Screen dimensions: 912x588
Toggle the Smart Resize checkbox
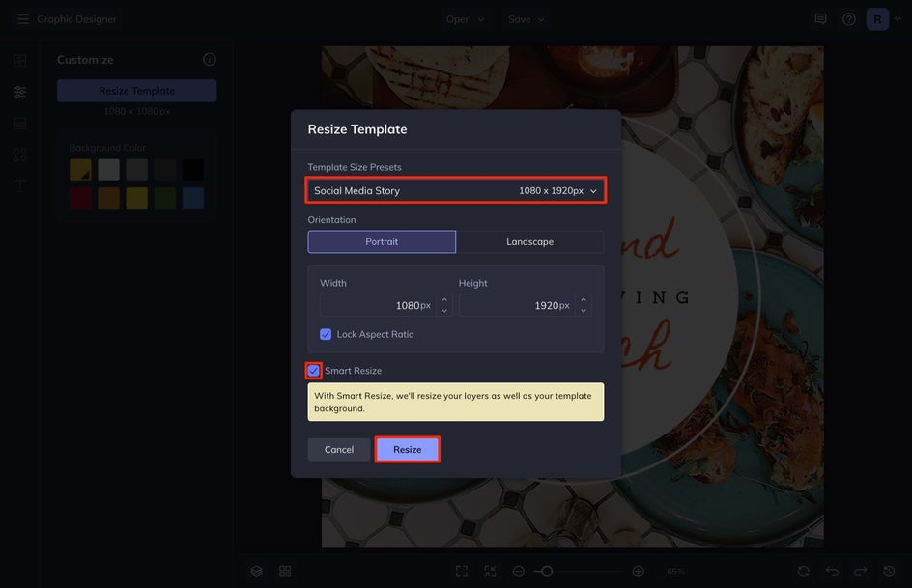[313, 370]
